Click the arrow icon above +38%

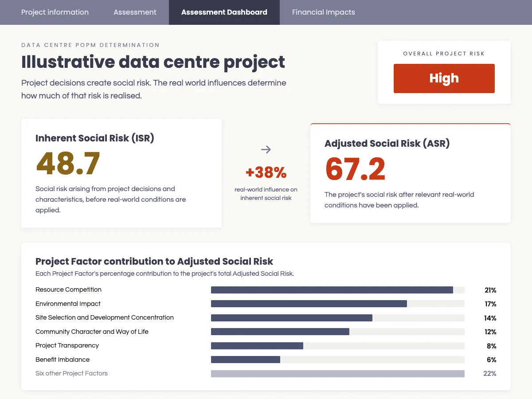click(266, 150)
